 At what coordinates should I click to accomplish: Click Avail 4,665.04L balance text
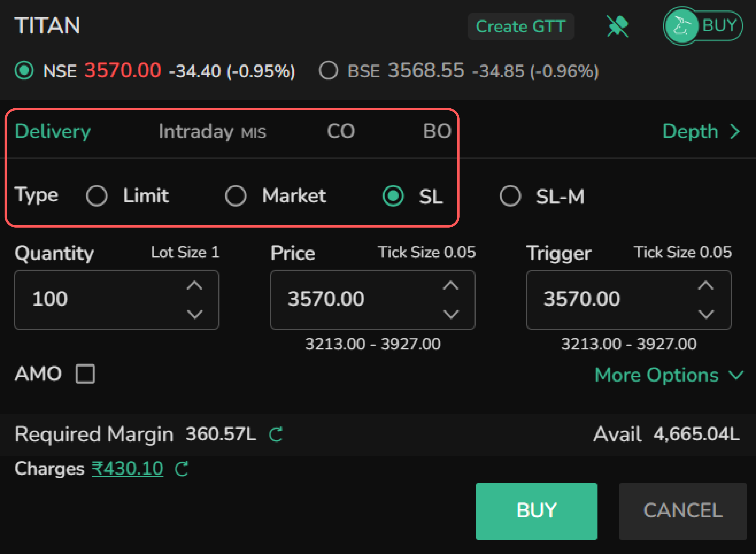pyautogui.click(x=666, y=434)
